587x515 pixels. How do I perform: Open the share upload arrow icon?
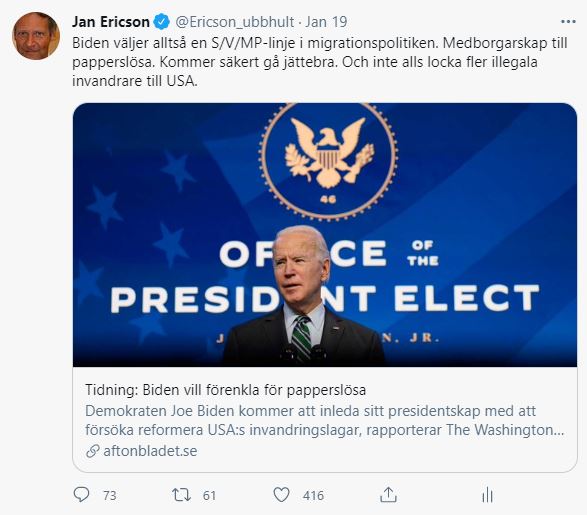(388, 495)
